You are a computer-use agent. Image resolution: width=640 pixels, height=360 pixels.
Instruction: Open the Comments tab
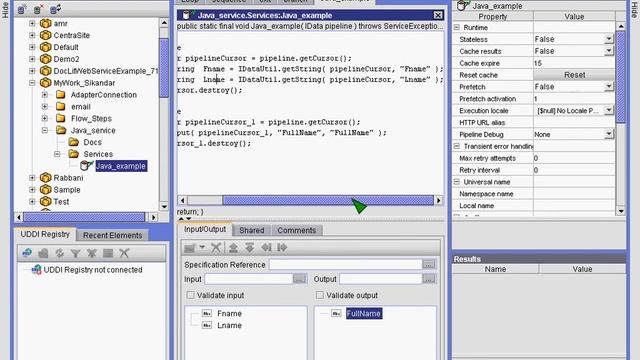(x=297, y=230)
